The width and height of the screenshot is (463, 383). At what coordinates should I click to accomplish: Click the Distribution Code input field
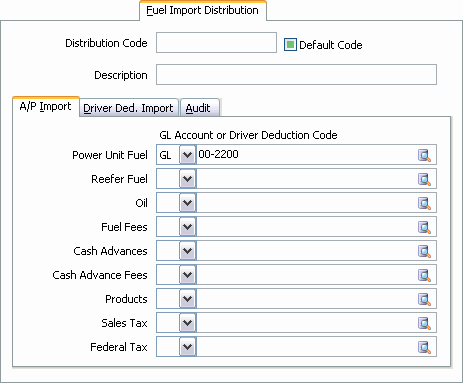coord(216,42)
